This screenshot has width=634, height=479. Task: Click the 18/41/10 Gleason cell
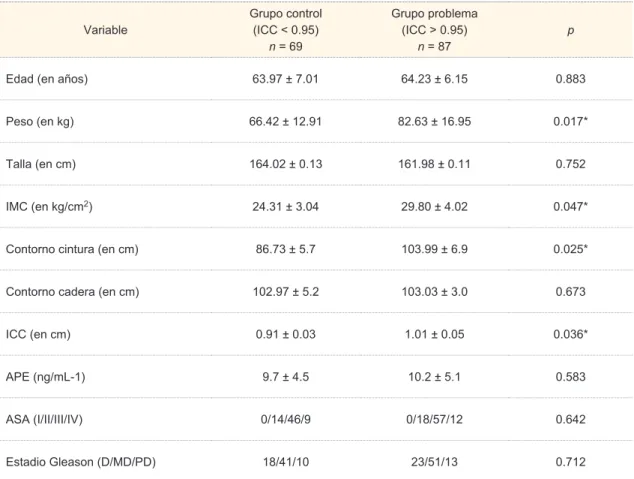coord(286,462)
